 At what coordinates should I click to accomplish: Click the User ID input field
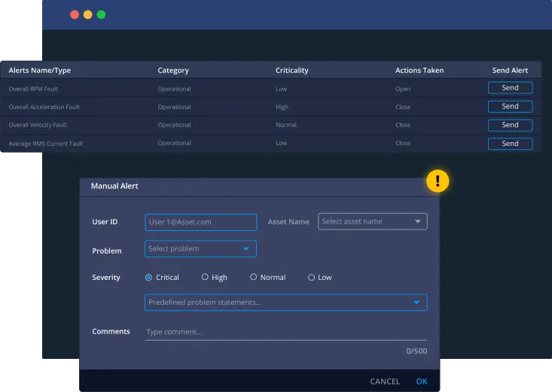click(x=200, y=222)
